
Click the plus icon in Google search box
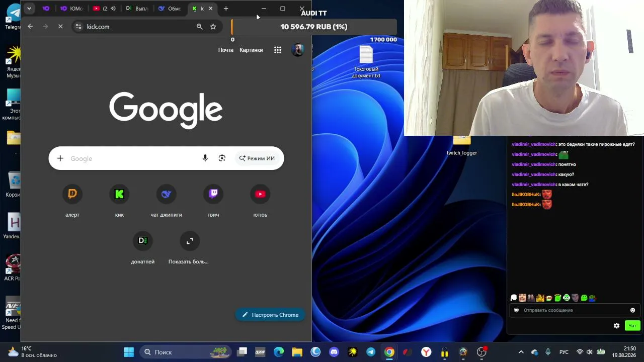[x=60, y=158]
